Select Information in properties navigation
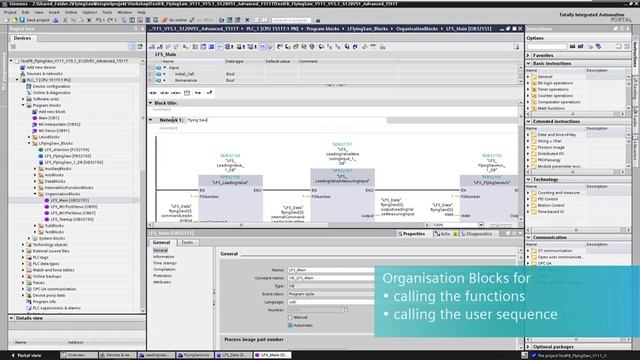This screenshot has height=360, width=640. coord(164,257)
